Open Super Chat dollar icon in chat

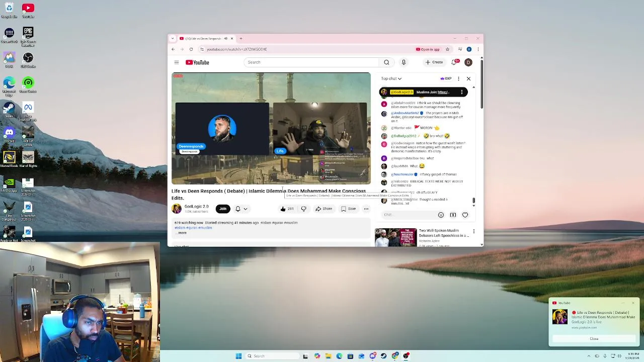coord(453,215)
